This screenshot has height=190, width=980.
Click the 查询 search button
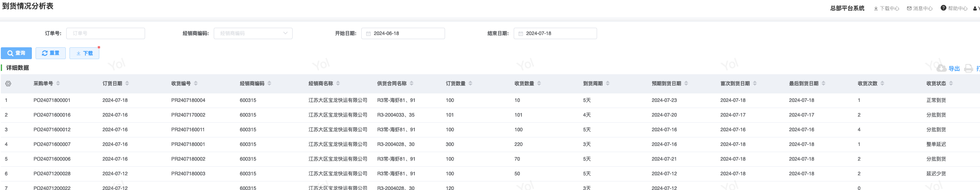coord(16,53)
